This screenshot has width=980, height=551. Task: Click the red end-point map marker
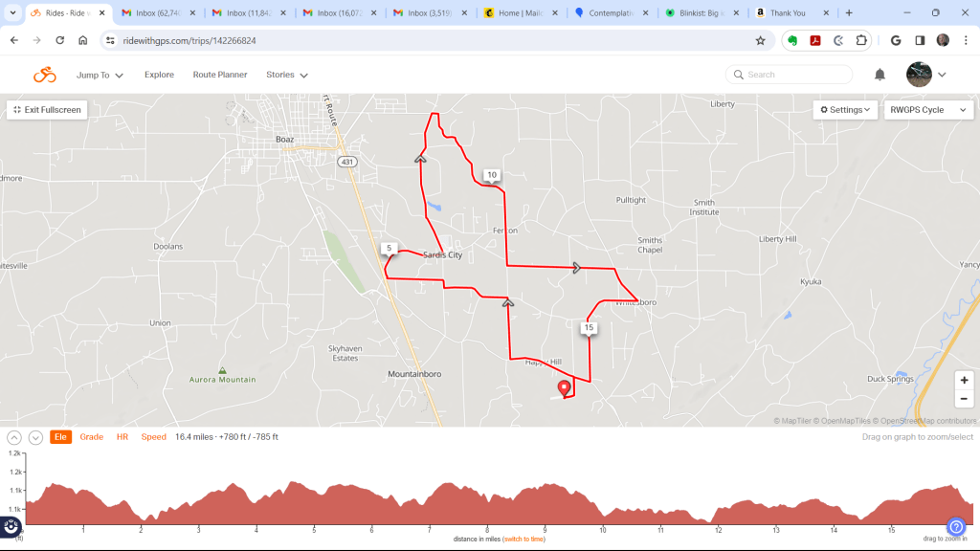tap(565, 388)
